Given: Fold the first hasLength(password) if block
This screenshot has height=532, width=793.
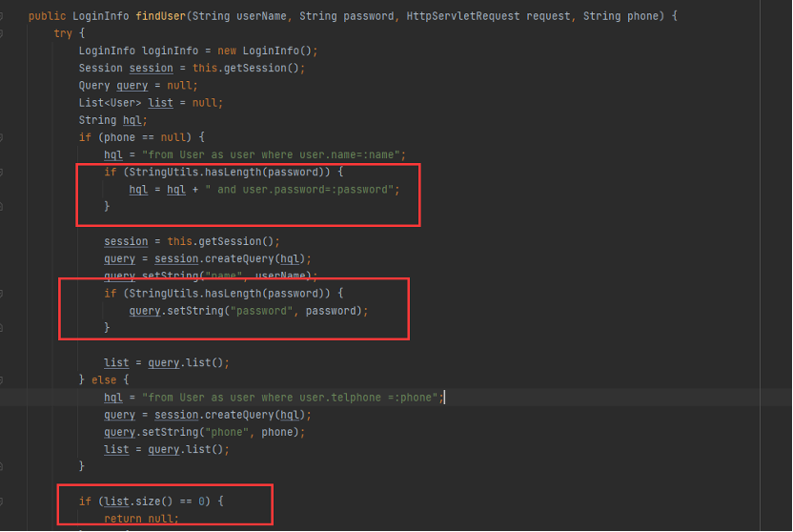Looking at the screenshot, I should (3, 172).
